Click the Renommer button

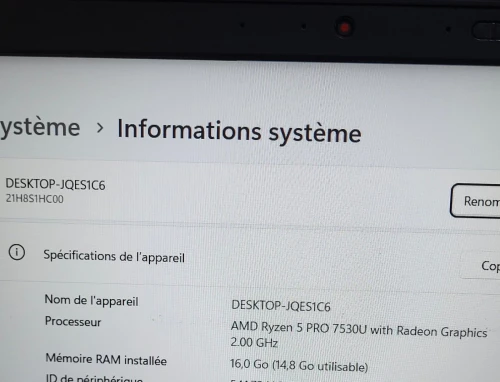pos(475,201)
